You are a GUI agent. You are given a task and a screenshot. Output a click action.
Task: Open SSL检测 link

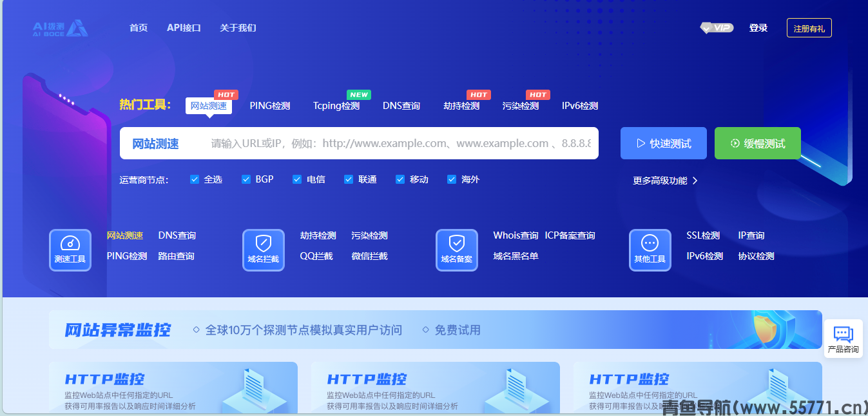coord(703,235)
